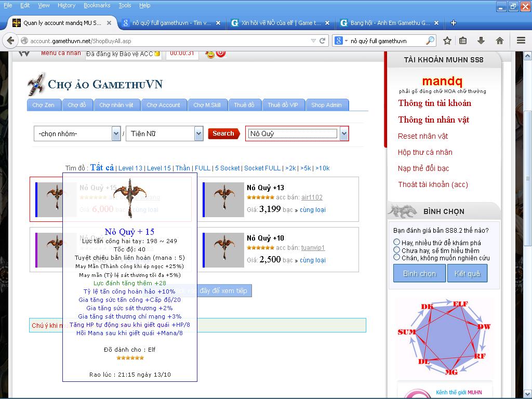The height and width of the screenshot is (399, 532).
Task: Click the page vertical scrollbar thumb
Action: [x=528, y=178]
